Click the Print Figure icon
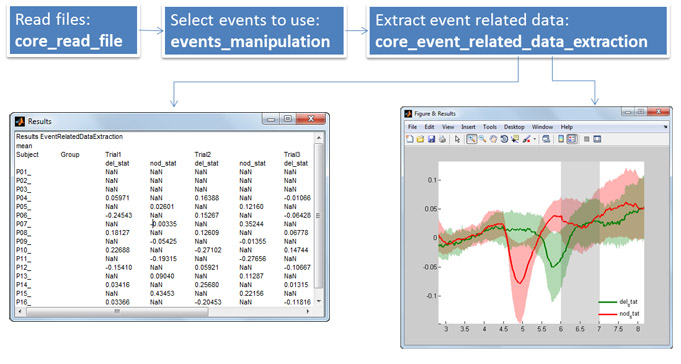Viewport: 681px width, 364px height. (x=442, y=139)
